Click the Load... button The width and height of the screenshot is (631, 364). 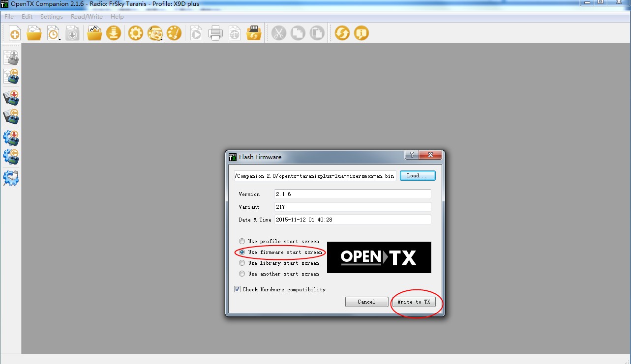pos(418,175)
